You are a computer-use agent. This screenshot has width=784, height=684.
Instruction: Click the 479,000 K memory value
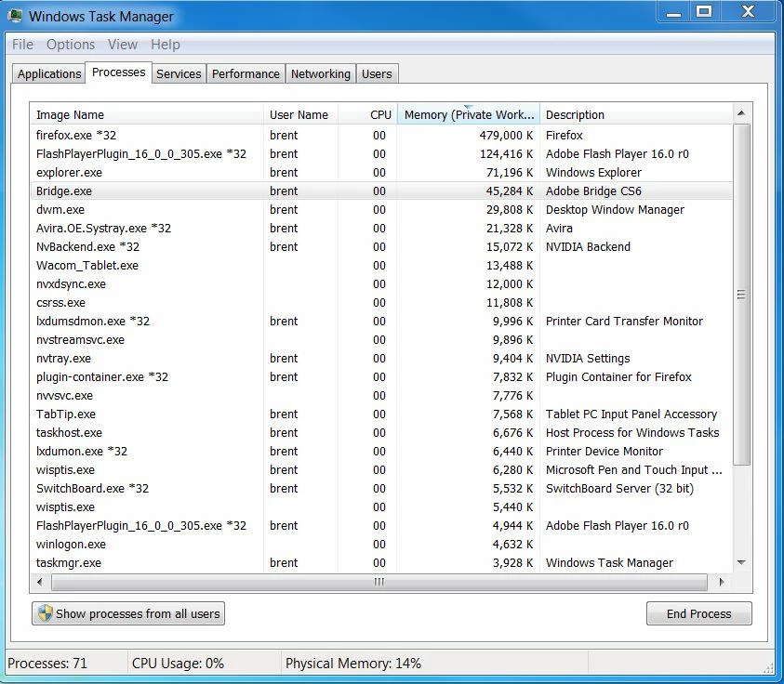[506, 136]
